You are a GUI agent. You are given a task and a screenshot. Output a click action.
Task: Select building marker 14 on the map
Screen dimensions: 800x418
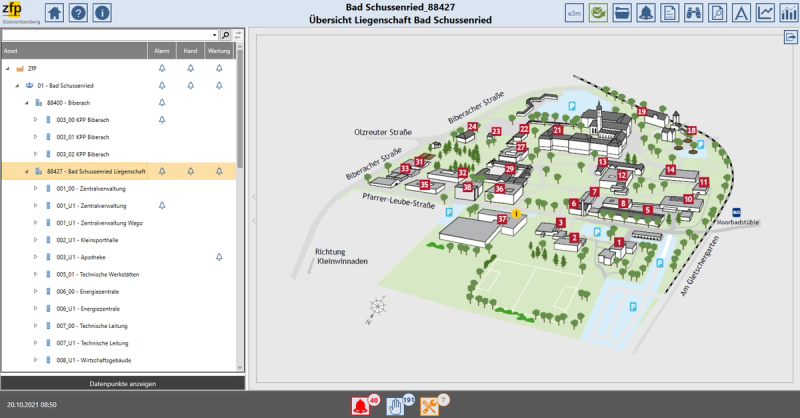click(670, 169)
